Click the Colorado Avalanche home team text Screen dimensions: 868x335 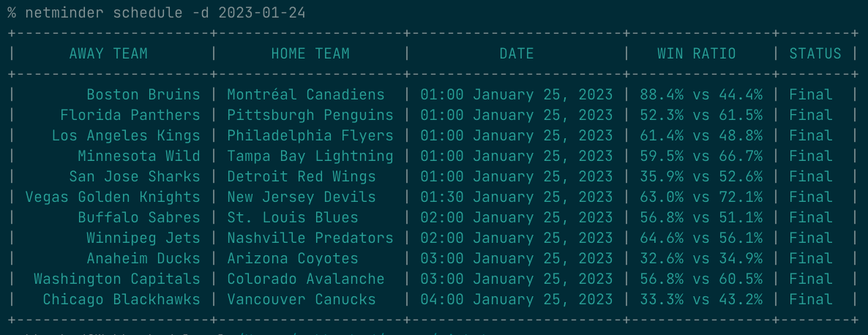pos(306,279)
